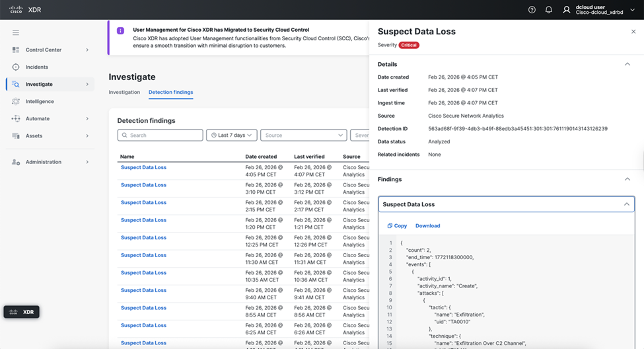Click the hamburger menu icon in sidebar

click(x=16, y=32)
